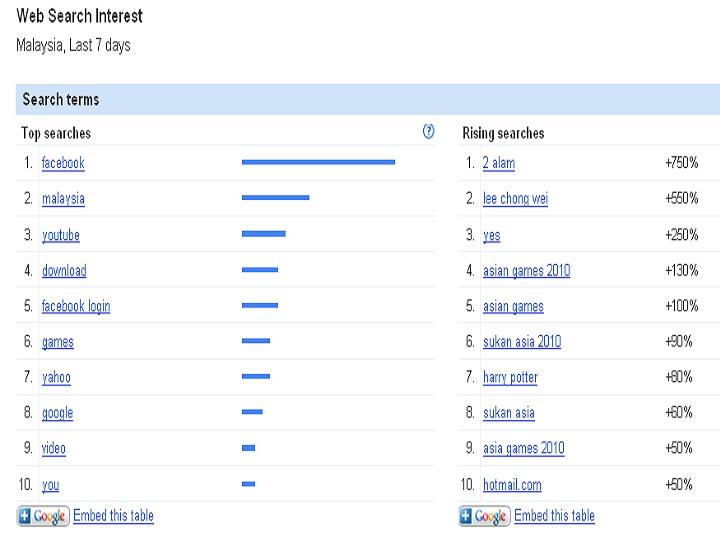Click the +750% value for 2 alam
The height and width of the screenshot is (540, 720).
pos(682,162)
